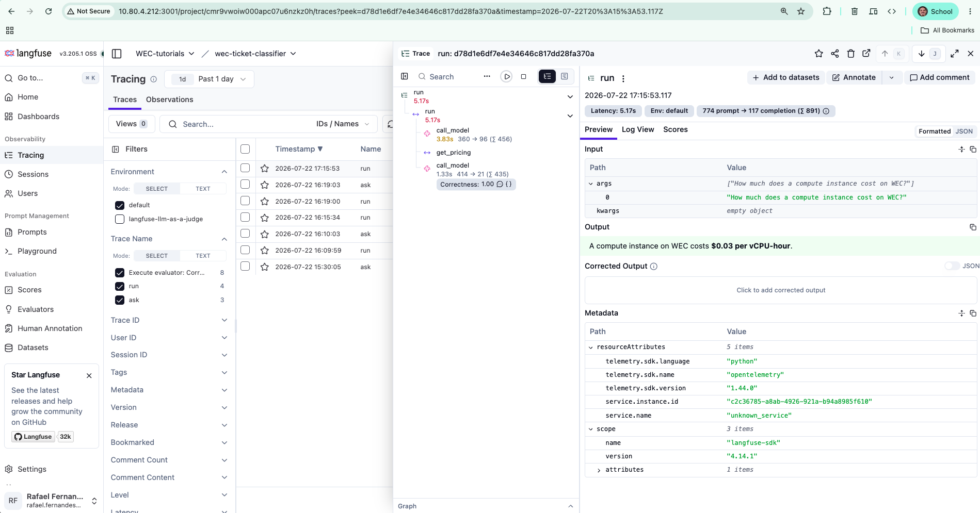Copy the Metadata section content
Image resolution: width=980 pixels, height=513 pixels.
(x=973, y=313)
